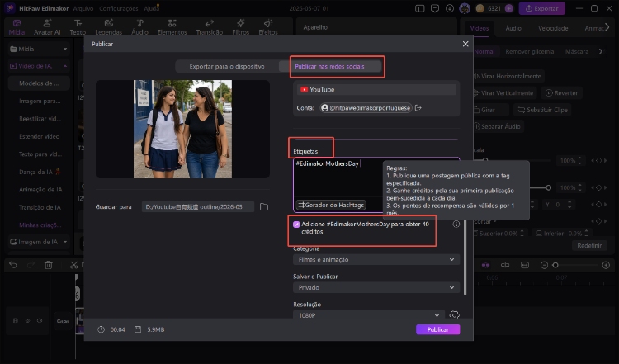Select the YouTube platform field

pos(376,90)
